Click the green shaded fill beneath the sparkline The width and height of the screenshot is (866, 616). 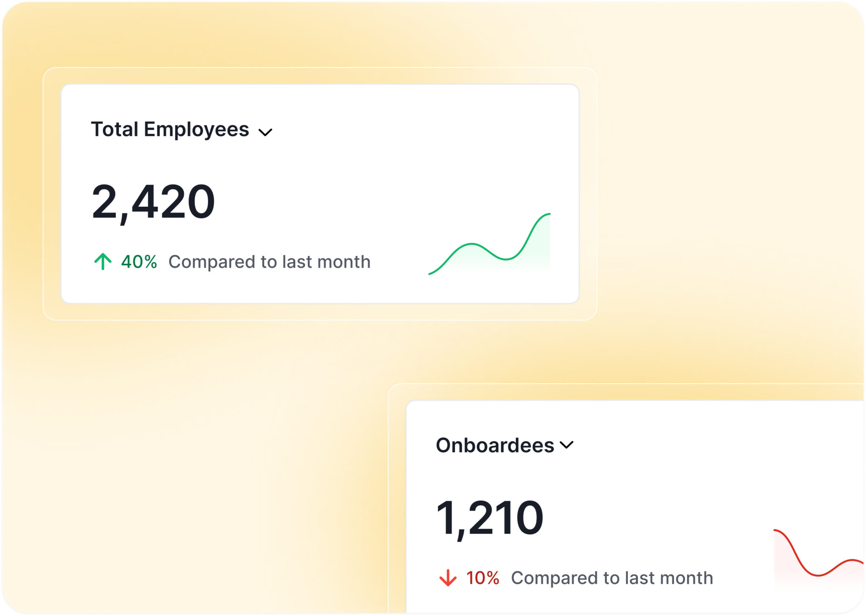tap(537, 254)
